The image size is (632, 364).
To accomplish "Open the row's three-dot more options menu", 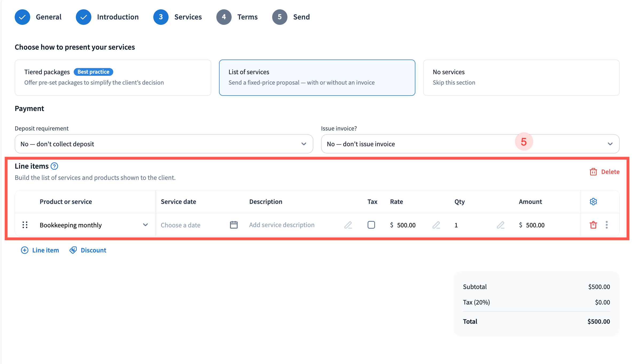I will (x=607, y=225).
